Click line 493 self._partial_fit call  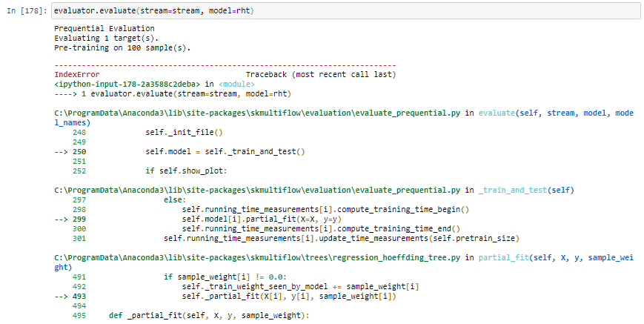pos(289,297)
